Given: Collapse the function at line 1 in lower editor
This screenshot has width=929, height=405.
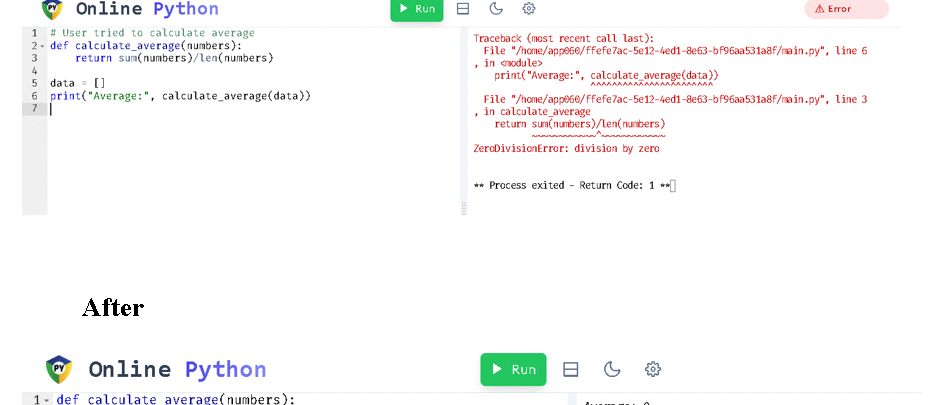Looking at the screenshot, I should click(47, 400).
